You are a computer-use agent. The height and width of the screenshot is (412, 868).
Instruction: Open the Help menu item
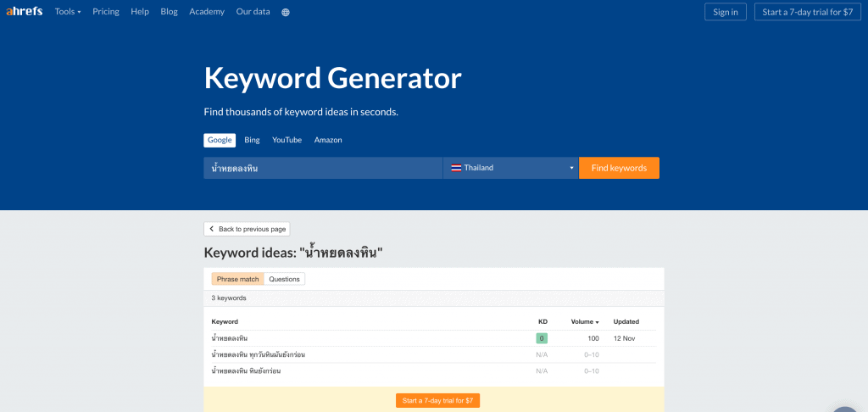click(x=140, y=12)
